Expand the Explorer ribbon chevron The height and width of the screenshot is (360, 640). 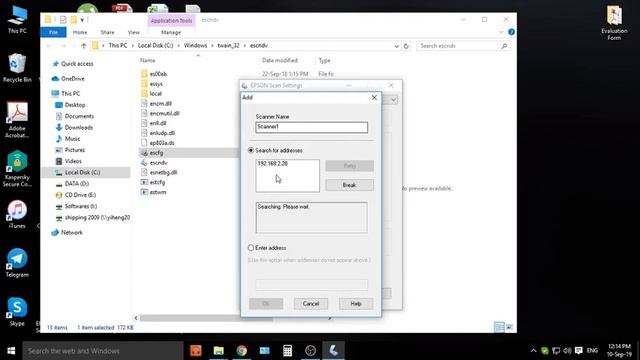click(501, 32)
